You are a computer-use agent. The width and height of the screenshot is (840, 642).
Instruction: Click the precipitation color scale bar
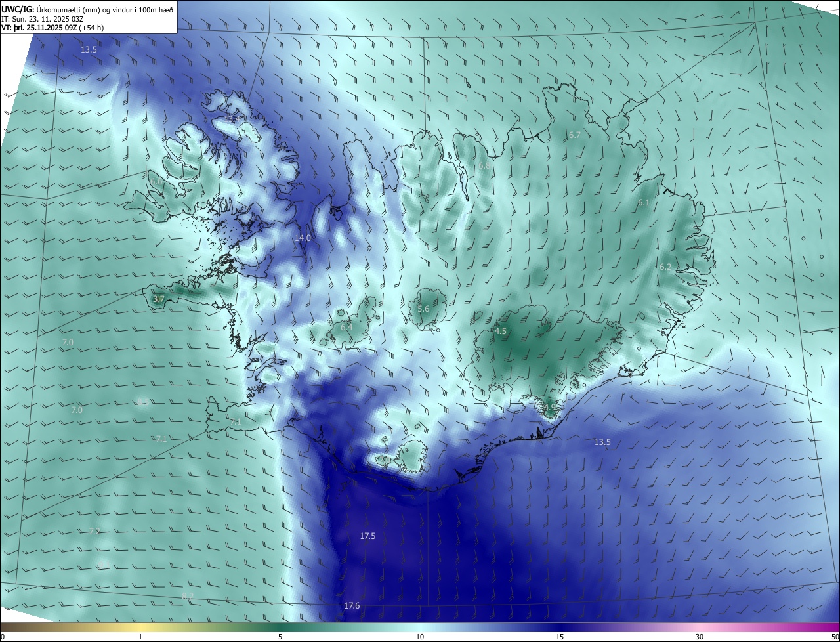tap(420, 628)
